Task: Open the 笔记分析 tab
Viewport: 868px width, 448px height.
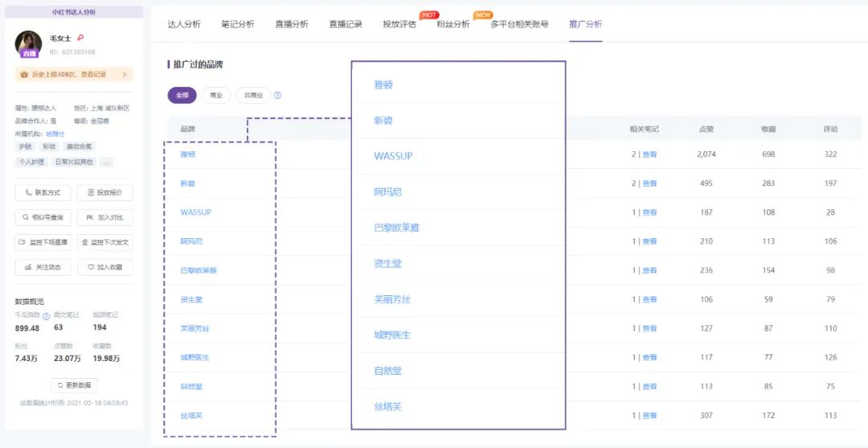Action: tap(238, 24)
